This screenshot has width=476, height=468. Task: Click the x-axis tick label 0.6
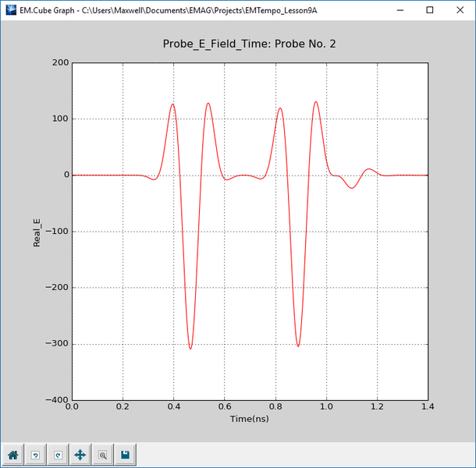click(224, 408)
